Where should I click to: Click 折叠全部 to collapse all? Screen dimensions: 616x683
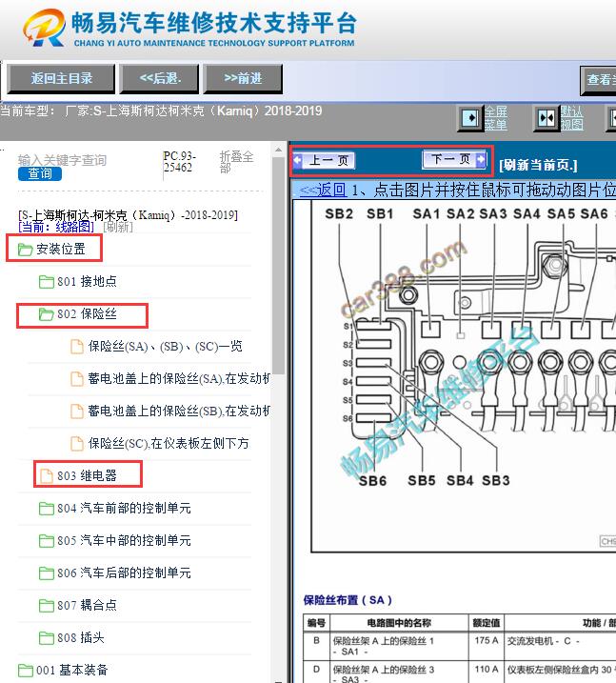(x=236, y=162)
